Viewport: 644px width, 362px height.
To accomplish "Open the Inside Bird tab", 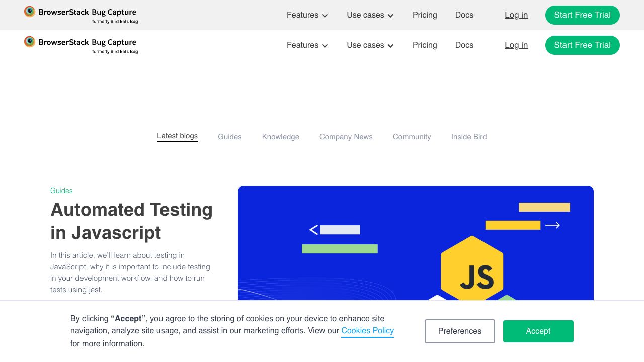I will pos(468,137).
